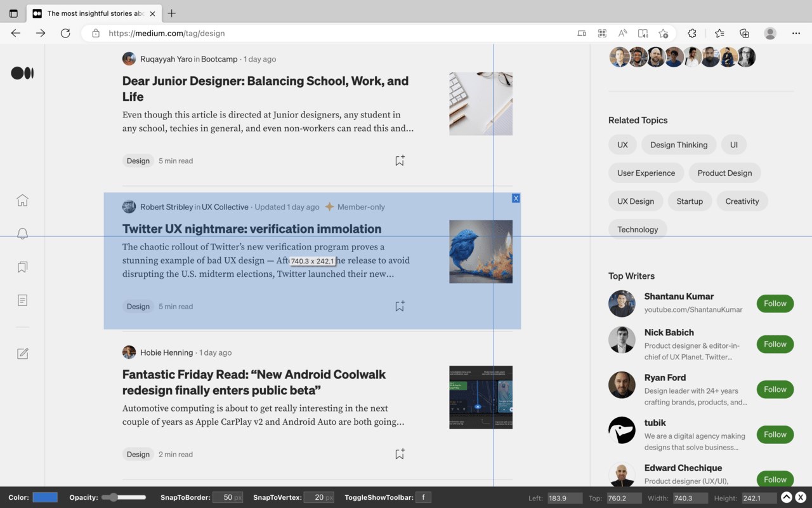Click the Width value field
This screenshot has height=508, width=812.
coord(690,498)
